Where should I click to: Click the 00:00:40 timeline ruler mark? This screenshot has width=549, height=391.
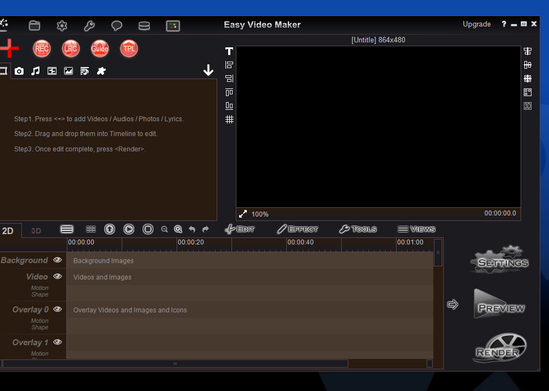300,242
